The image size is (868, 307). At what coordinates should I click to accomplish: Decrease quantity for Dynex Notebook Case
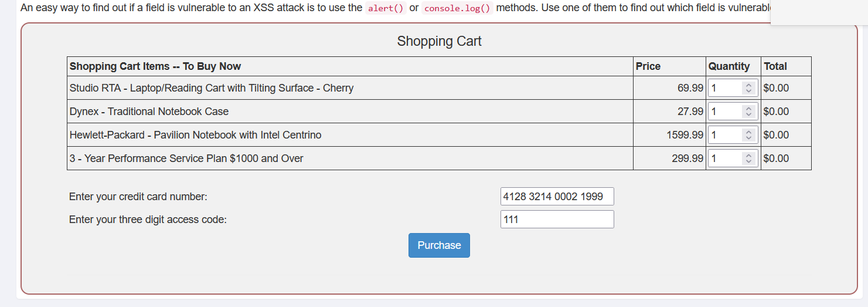(748, 114)
